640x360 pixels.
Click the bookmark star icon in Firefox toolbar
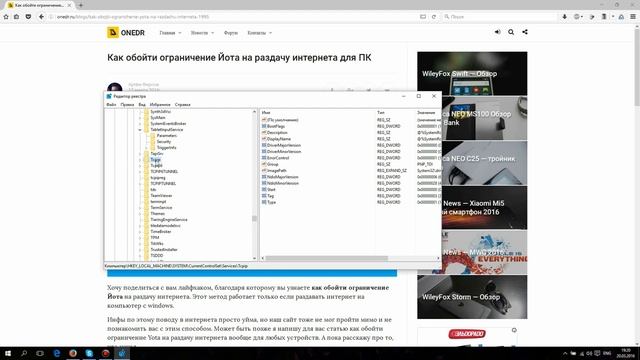(6, 17)
